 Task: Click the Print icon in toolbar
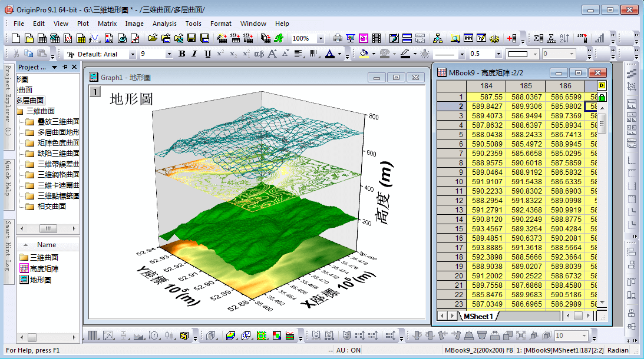click(x=338, y=39)
